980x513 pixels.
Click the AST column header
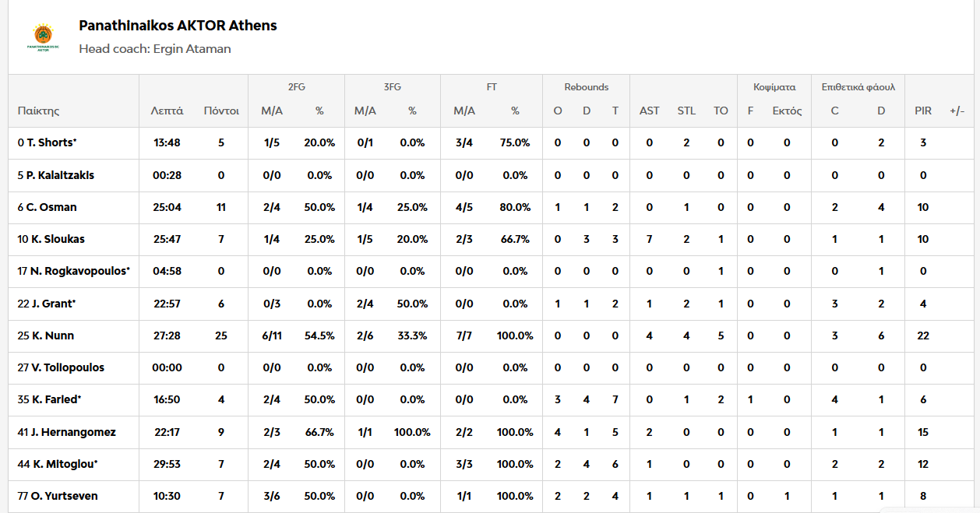(649, 111)
